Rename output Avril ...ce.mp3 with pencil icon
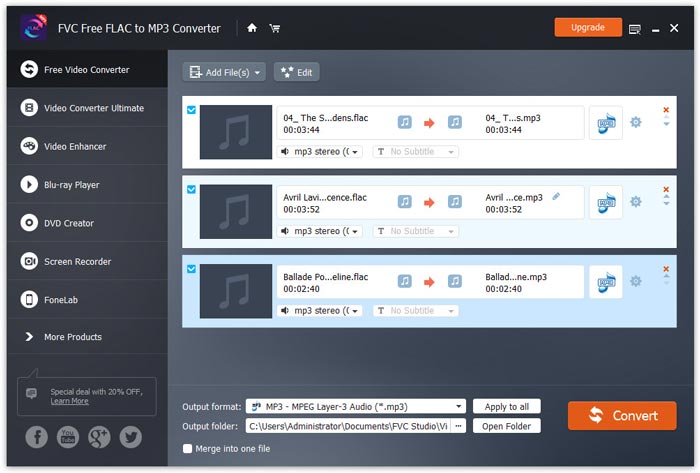The height and width of the screenshot is (473, 700). [x=556, y=196]
